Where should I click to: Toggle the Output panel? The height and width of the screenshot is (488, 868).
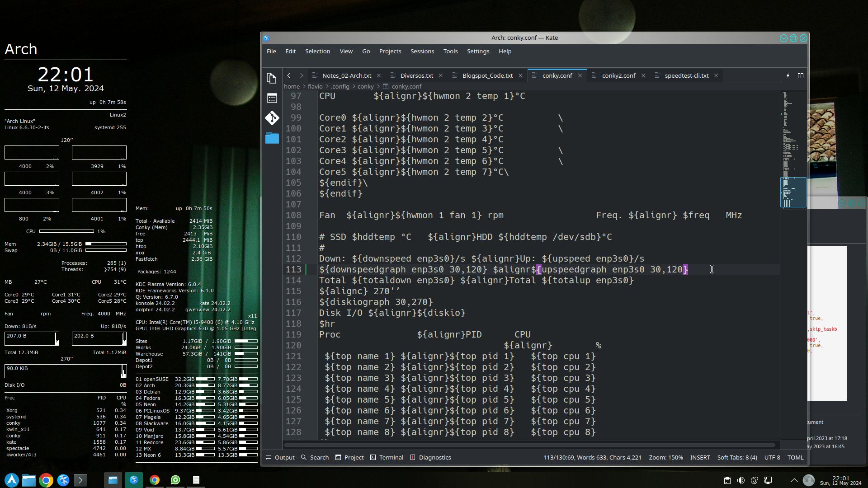click(280, 457)
